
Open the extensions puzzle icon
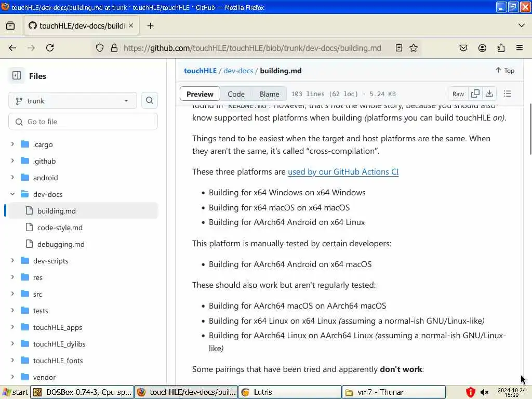(x=501, y=48)
